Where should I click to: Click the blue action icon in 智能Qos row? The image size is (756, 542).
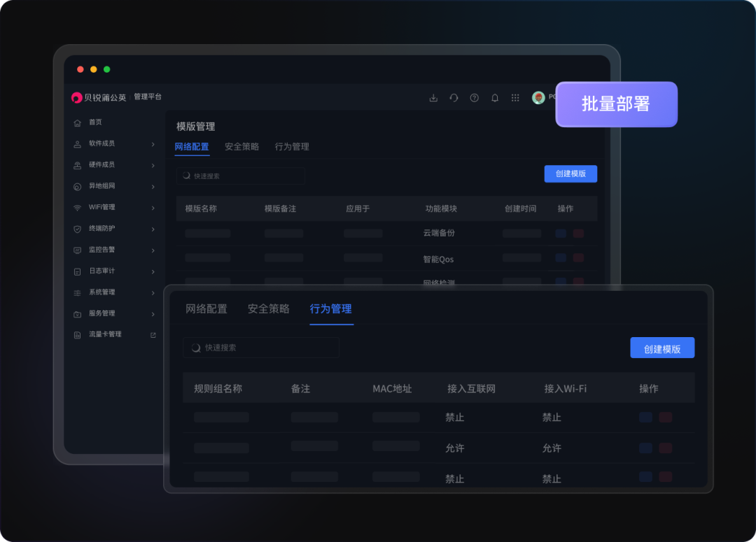(x=561, y=258)
